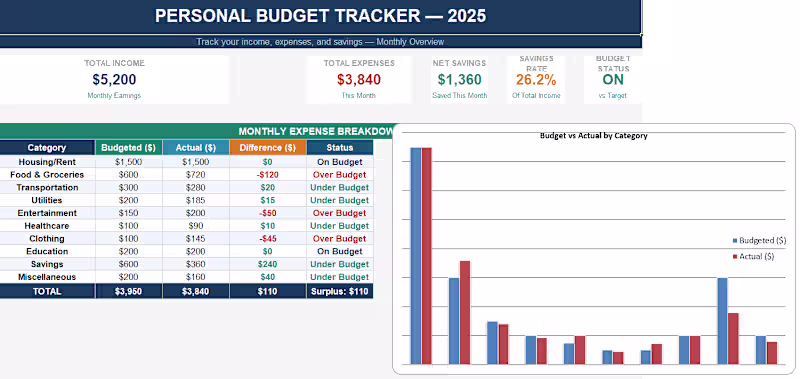Select Entertainment difference -$50

(x=268, y=213)
